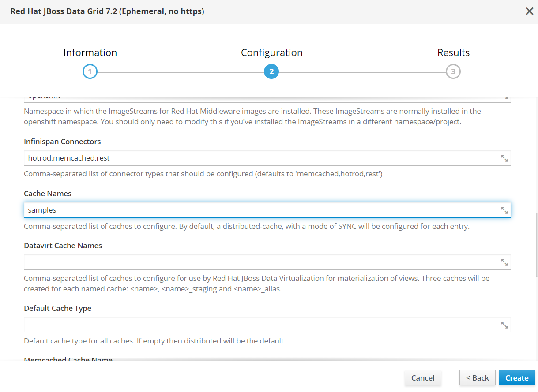Screen dimensions: 538x392
Task: Click the Default Cache Type label
Action: pyautogui.click(x=57, y=308)
